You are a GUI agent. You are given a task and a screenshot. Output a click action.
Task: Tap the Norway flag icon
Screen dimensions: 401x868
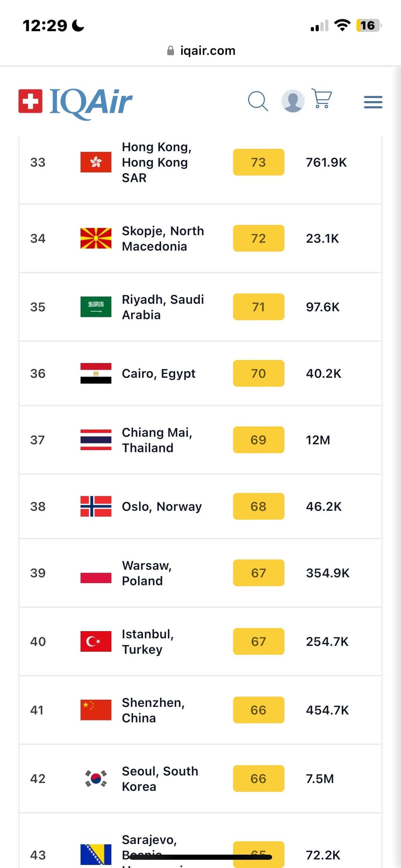(96, 506)
